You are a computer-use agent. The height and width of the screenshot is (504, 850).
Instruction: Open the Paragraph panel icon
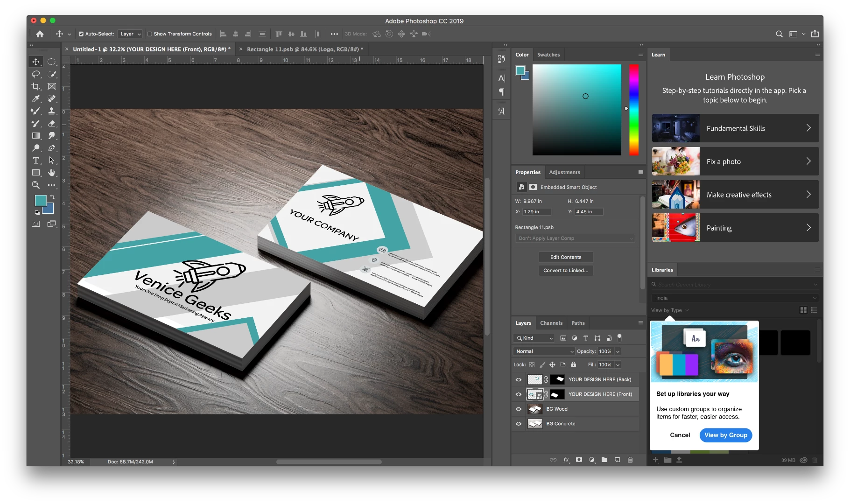[502, 92]
